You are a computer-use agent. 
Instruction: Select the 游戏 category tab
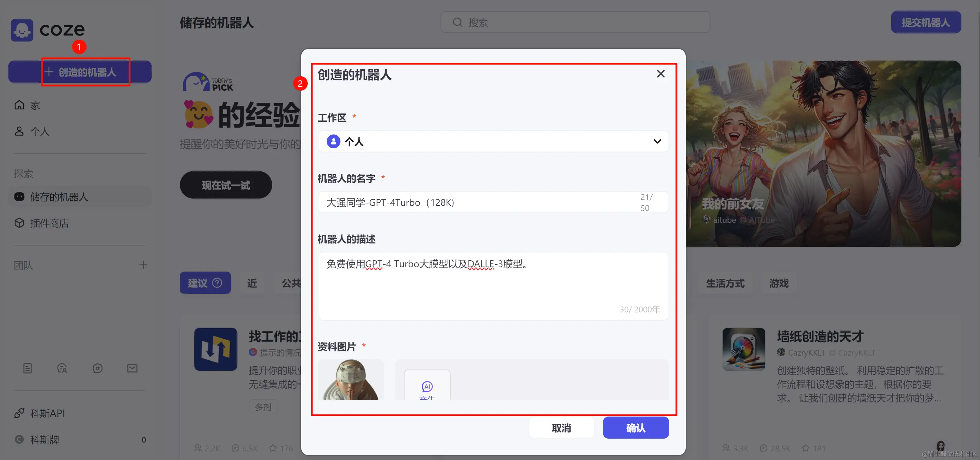coord(779,283)
